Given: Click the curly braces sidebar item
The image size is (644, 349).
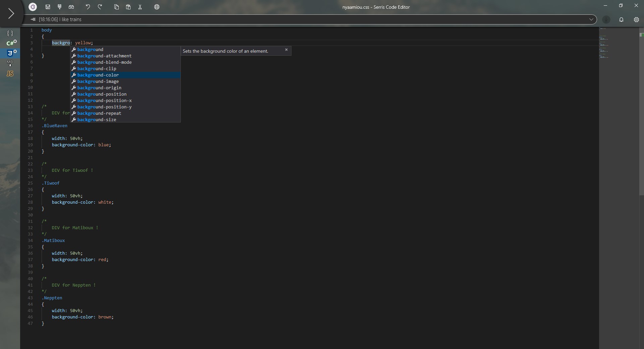Looking at the screenshot, I should tap(10, 33).
